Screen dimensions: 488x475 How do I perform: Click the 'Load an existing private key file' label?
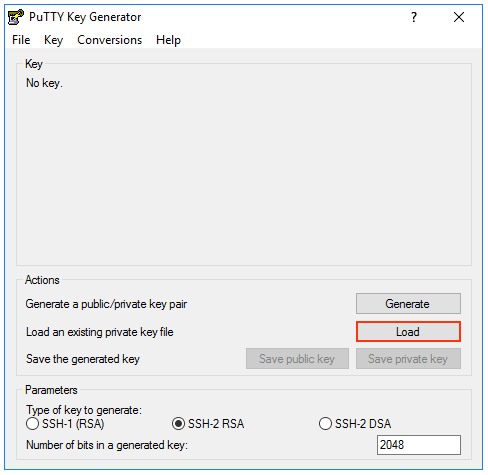[x=100, y=332]
